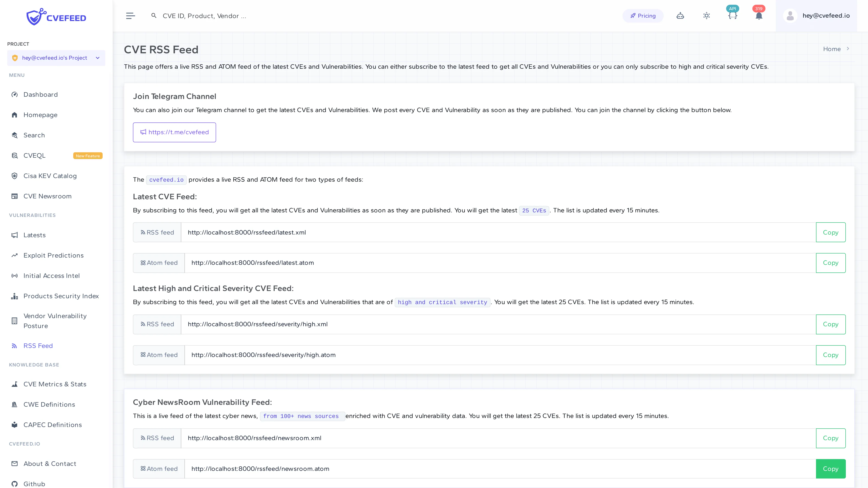Open the Pricing page
Screen dimensions: 868x488
(643, 16)
